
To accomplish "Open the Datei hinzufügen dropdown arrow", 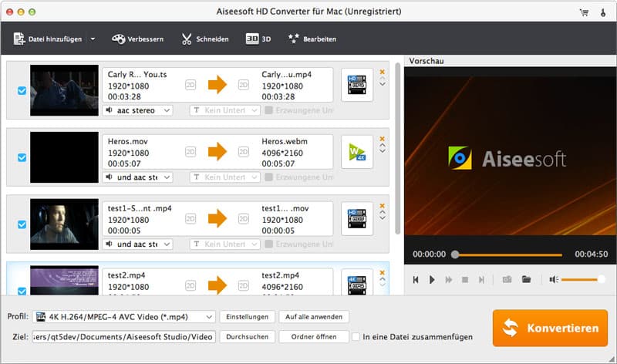I will [x=93, y=39].
